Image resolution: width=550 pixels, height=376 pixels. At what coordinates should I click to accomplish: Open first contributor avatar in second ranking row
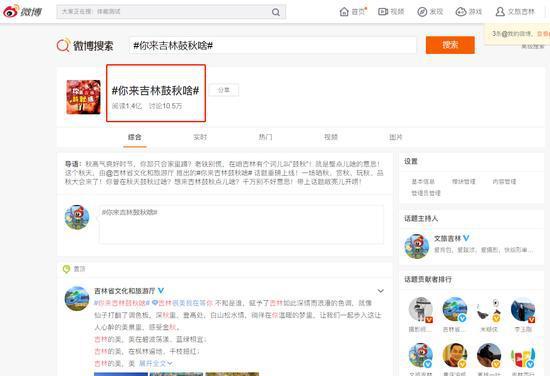click(x=421, y=355)
